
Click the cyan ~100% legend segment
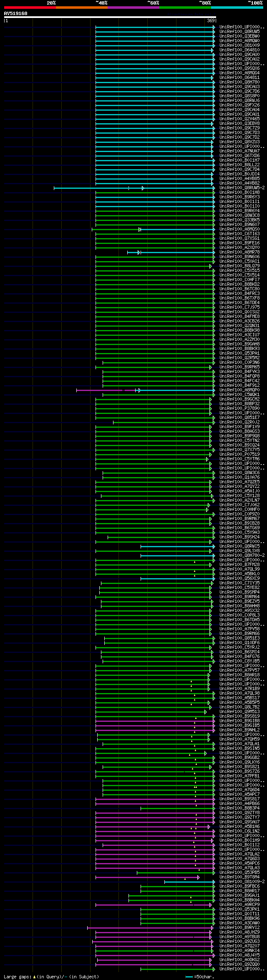[x=237, y=8]
